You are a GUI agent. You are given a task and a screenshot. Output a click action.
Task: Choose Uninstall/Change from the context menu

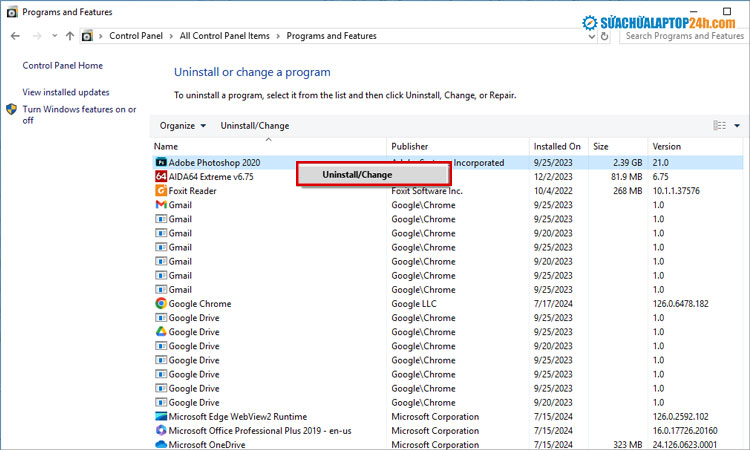(357, 175)
